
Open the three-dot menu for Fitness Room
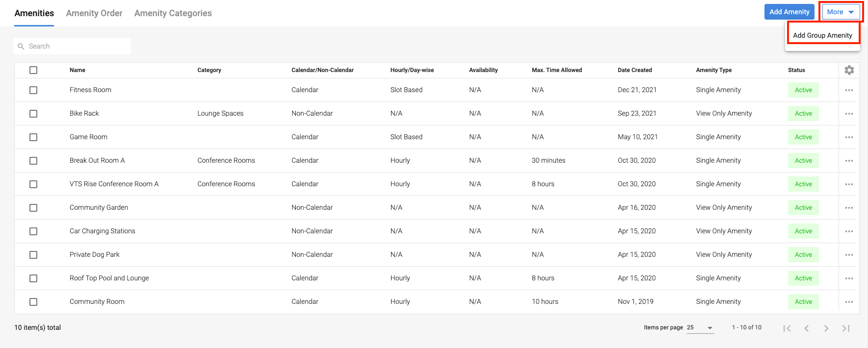(x=849, y=90)
